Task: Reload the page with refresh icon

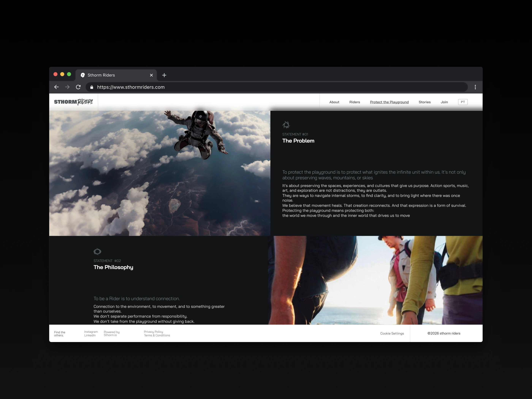Action: pyautogui.click(x=78, y=87)
